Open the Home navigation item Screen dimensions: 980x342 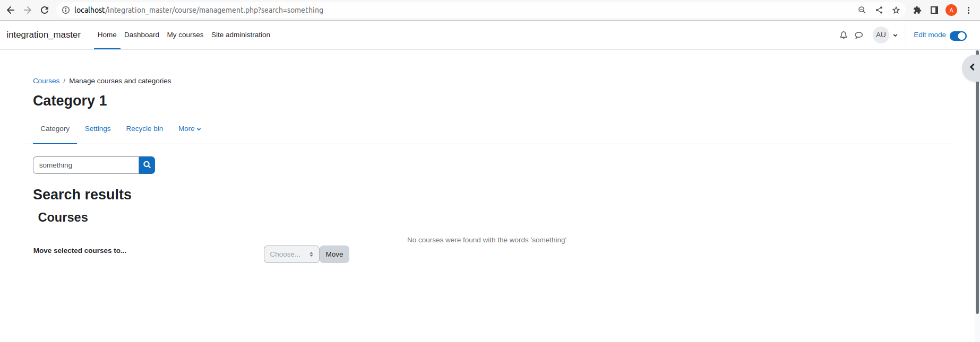coord(107,35)
